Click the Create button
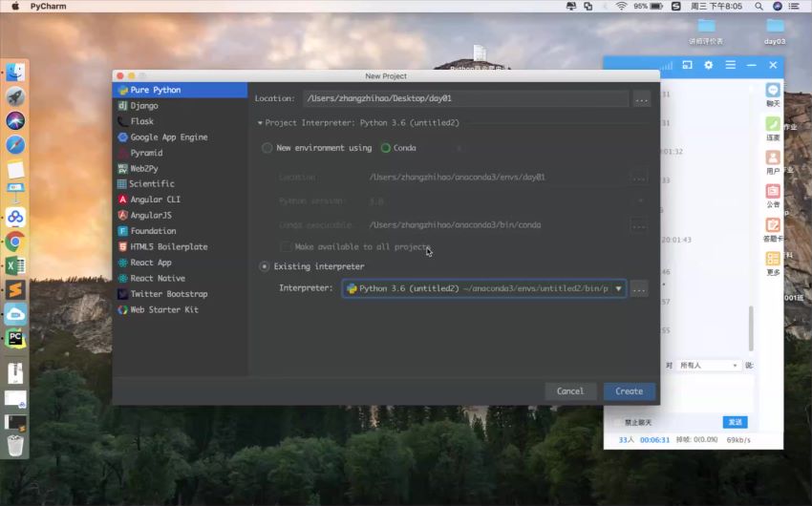Viewport: 812px width, 506px height. click(629, 391)
